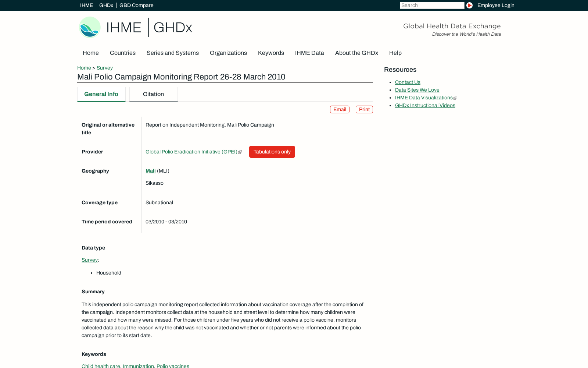The image size is (588, 368).
Task: Submit search with red arrow button
Action: [x=469, y=5]
